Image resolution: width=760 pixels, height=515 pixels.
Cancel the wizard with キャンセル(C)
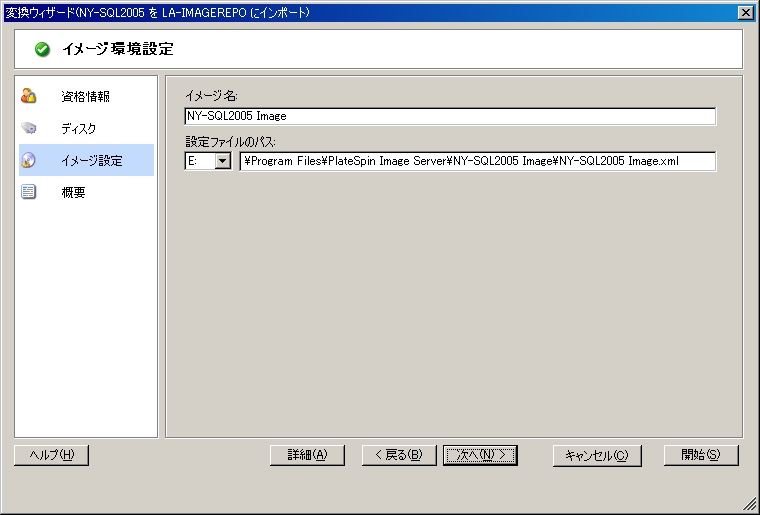[597, 455]
